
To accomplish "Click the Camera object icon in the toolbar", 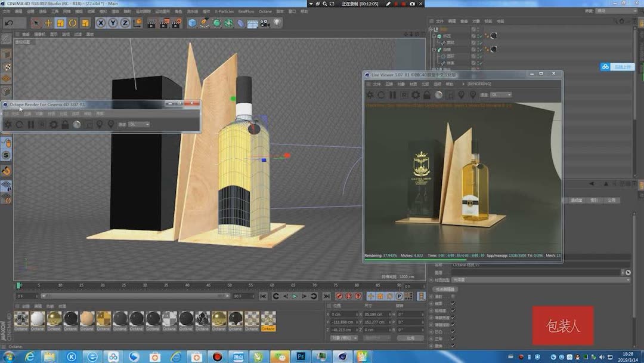I will (x=264, y=23).
